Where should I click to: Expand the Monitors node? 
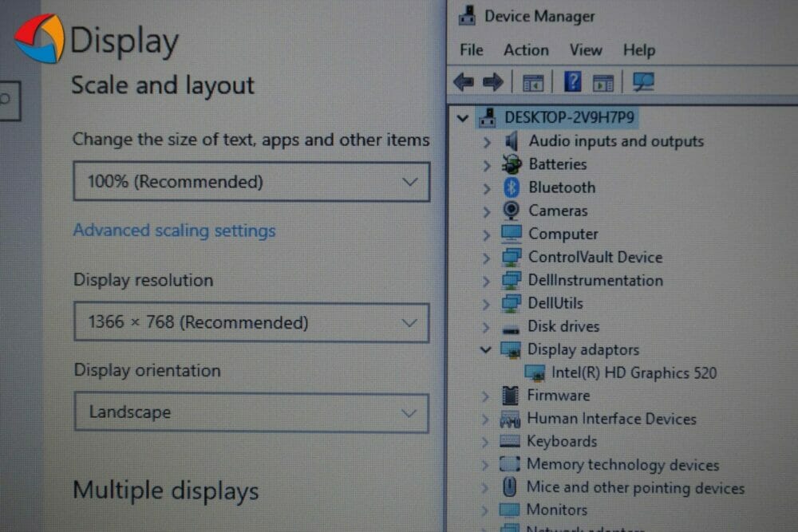click(485, 510)
